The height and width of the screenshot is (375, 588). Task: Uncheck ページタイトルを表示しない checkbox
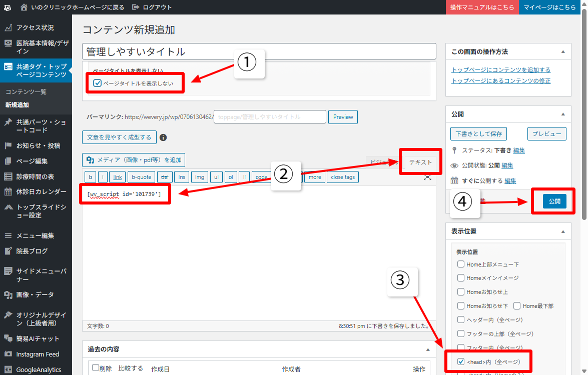coord(98,83)
